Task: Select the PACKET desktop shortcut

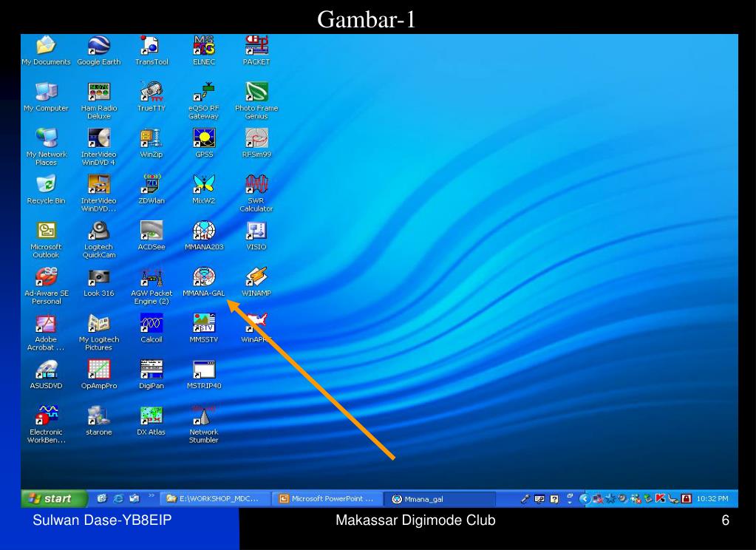Action: click(256, 51)
